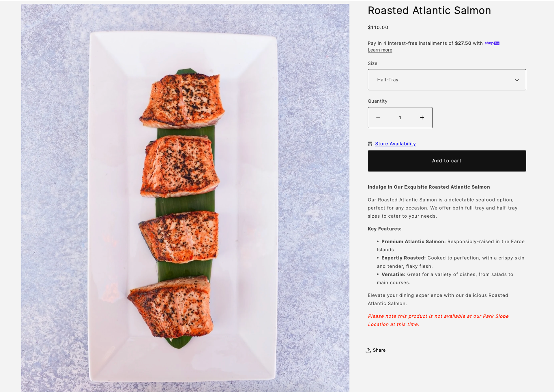Viewport: 554px width, 392px height.
Task: Click the Shop Pay logo
Action: click(492, 43)
